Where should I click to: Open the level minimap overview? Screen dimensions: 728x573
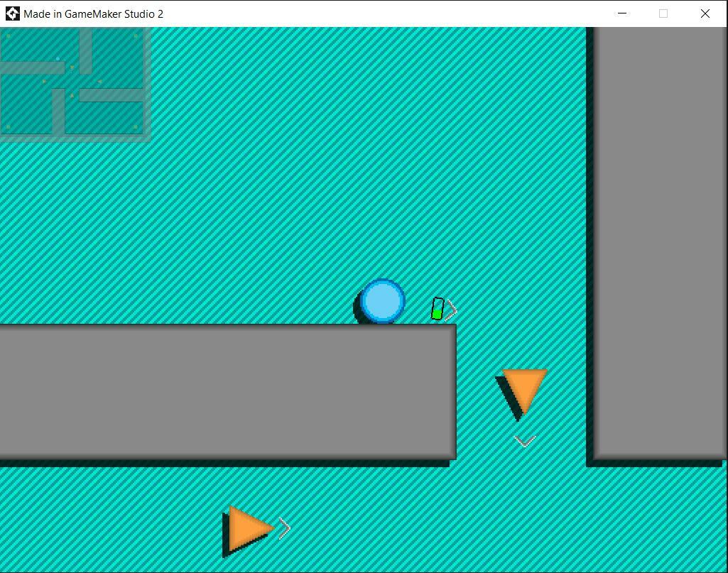[x=74, y=83]
